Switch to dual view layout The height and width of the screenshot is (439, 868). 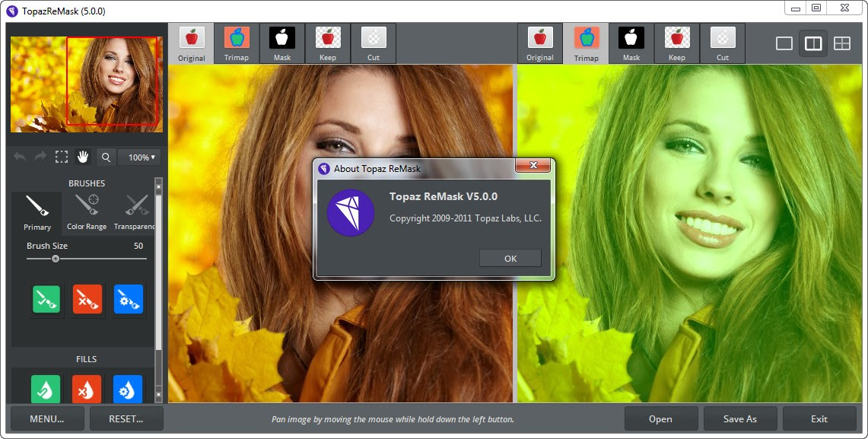pos(813,43)
